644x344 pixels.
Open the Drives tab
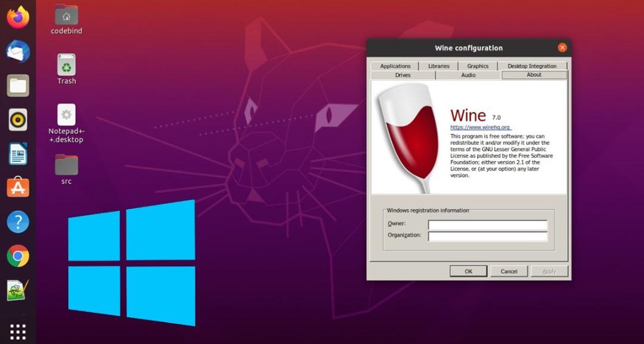tap(403, 75)
